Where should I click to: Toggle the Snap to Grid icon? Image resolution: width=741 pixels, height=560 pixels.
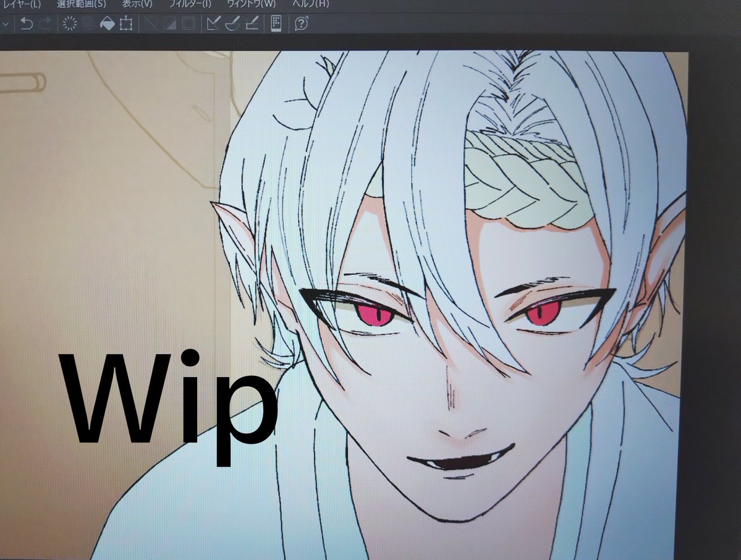pyautogui.click(x=252, y=23)
